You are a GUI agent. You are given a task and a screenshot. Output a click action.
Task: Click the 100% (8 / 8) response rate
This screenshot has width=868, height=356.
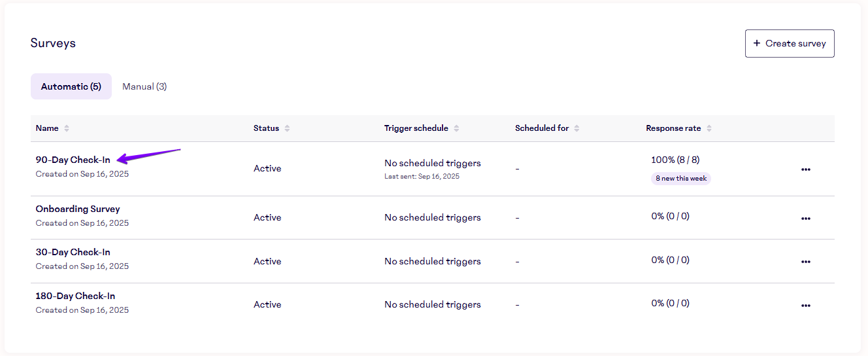point(675,160)
